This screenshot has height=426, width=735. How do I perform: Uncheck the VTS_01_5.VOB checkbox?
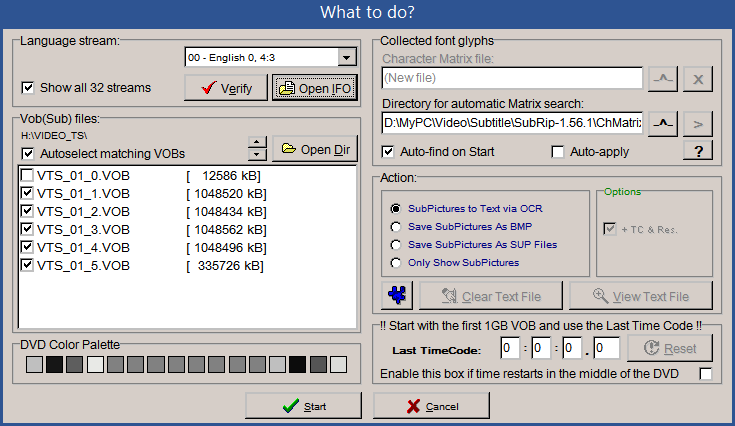pyautogui.click(x=27, y=265)
